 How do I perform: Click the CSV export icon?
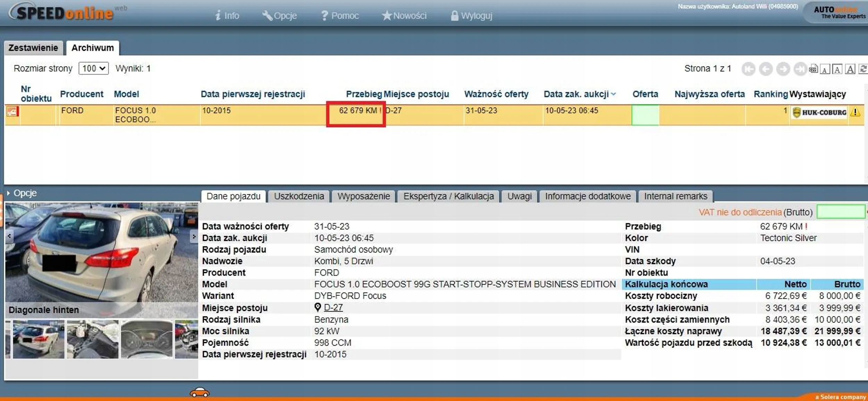[813, 69]
